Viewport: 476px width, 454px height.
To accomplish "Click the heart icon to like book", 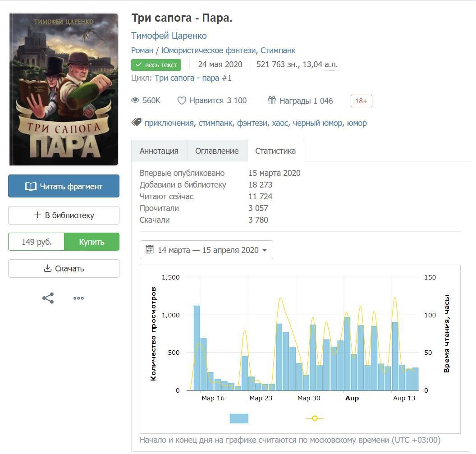I will [x=182, y=101].
